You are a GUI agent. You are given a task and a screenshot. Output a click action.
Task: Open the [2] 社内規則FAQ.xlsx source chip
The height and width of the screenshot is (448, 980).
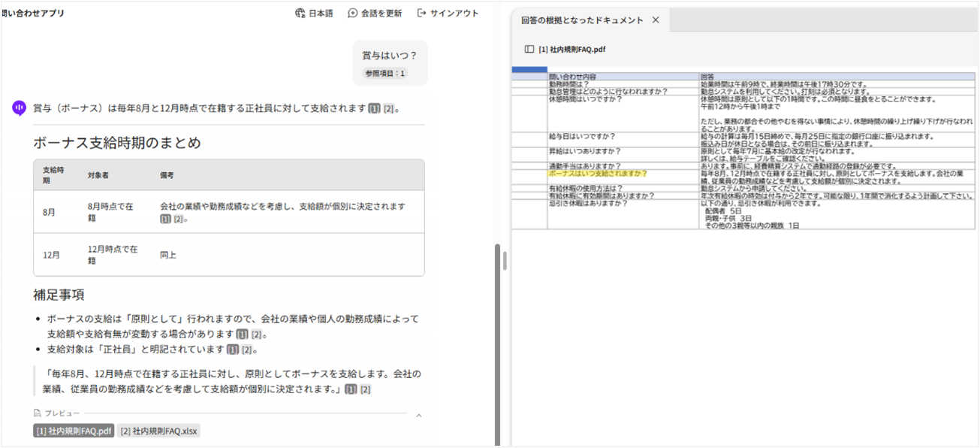coord(159,431)
